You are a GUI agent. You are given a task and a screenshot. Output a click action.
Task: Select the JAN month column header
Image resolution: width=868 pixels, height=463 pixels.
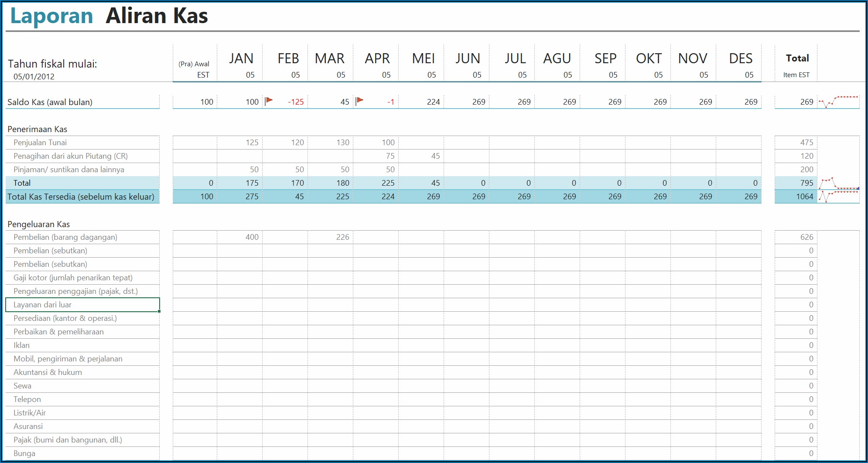[241, 58]
